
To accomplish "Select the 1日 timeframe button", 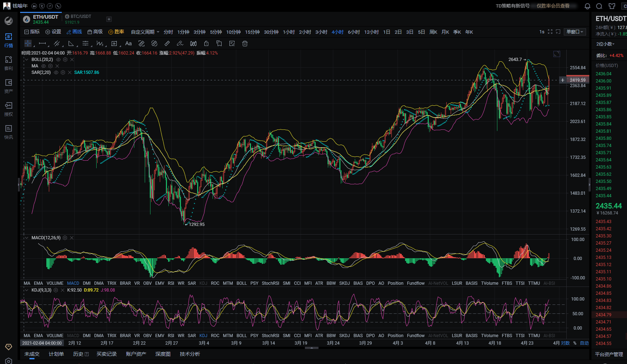I will (386, 32).
